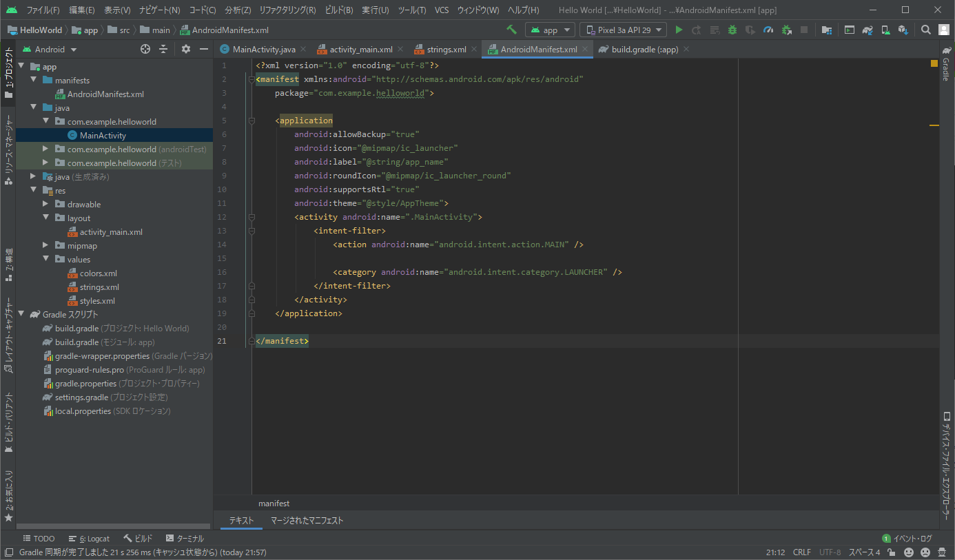Toggle the レイアウト・キャプチャー side tool window

(x=8, y=335)
